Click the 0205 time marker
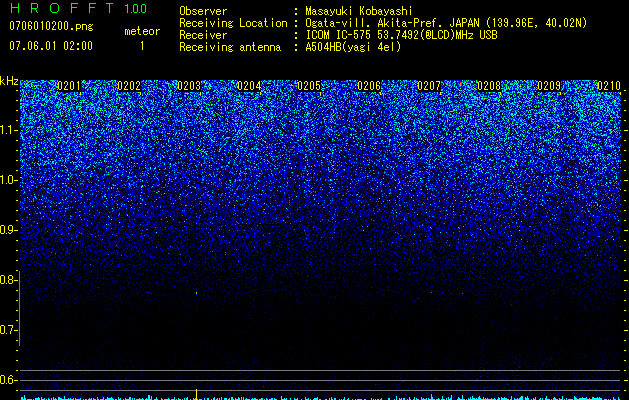This screenshot has height=400, width=629. coord(309,86)
